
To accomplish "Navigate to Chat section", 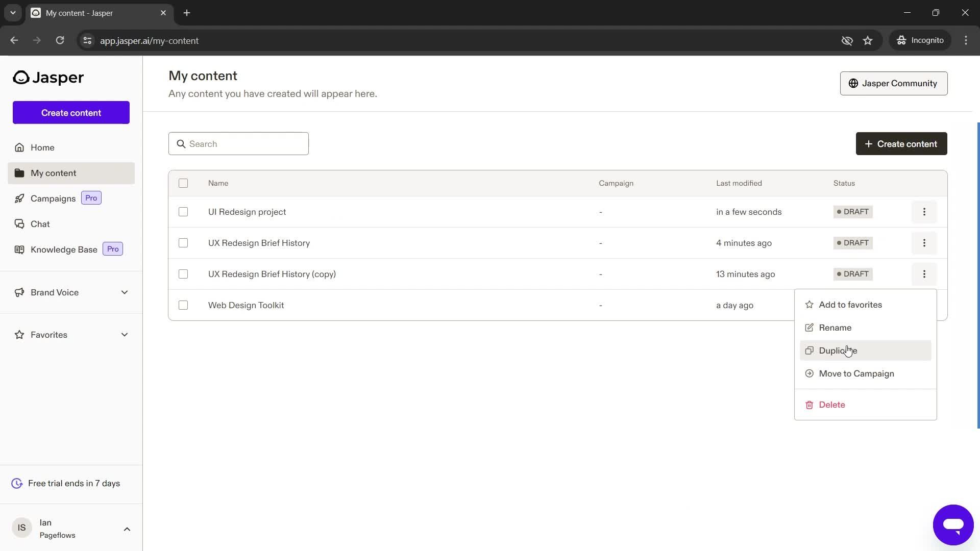I will point(40,223).
